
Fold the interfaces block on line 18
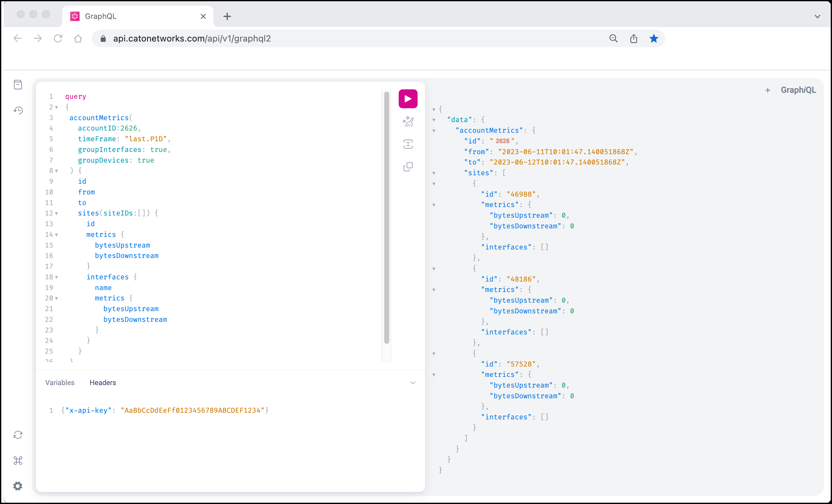tap(56, 277)
